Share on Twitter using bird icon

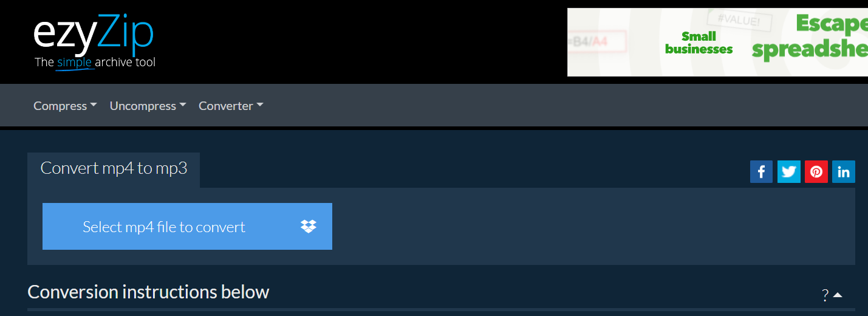789,172
